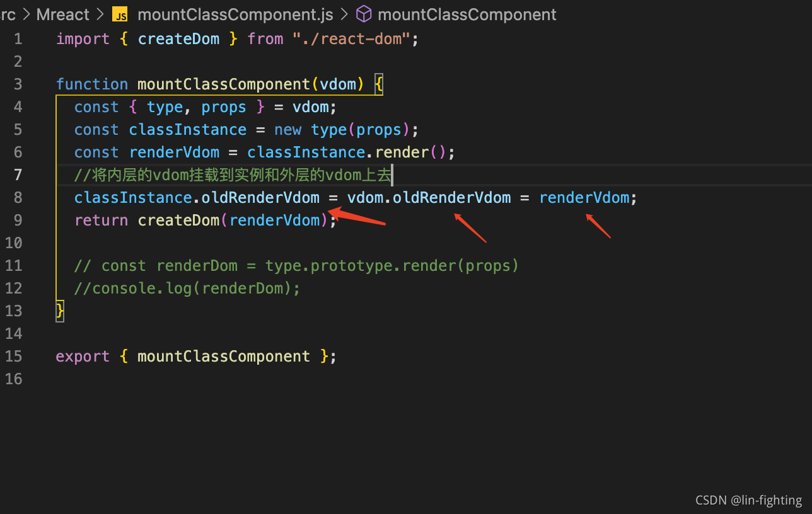Open the Mreact folder breadcrumb

[63, 14]
